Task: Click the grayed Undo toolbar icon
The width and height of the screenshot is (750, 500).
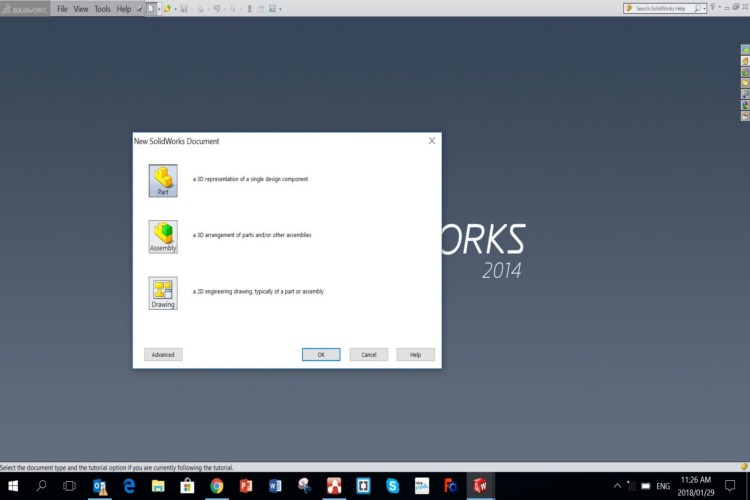Action: point(217,9)
